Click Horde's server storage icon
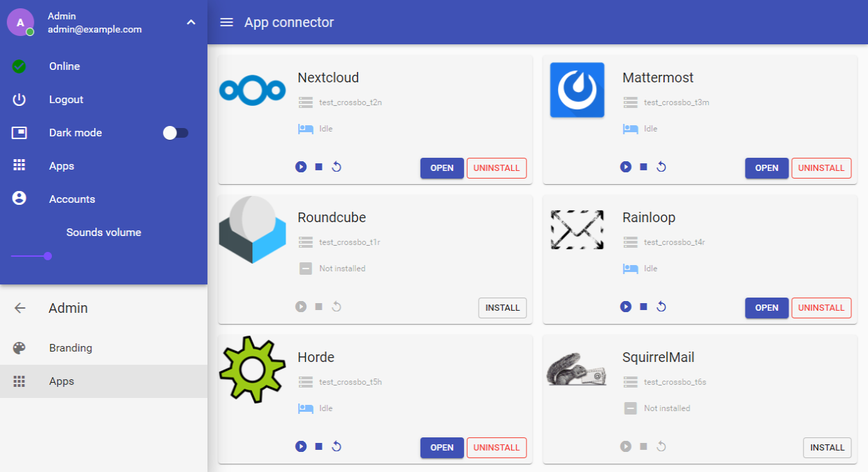The width and height of the screenshot is (868, 472). click(x=306, y=382)
